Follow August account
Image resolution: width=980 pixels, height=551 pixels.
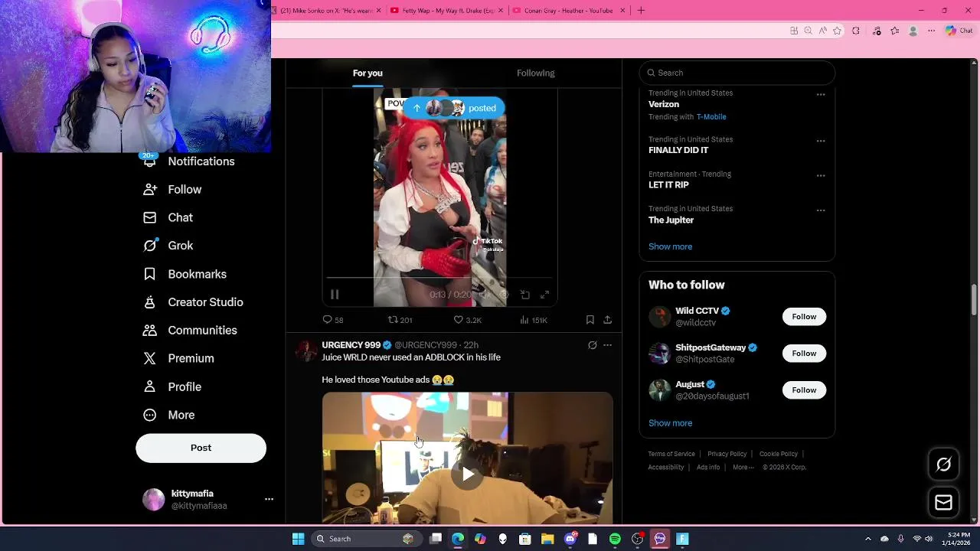(804, 390)
